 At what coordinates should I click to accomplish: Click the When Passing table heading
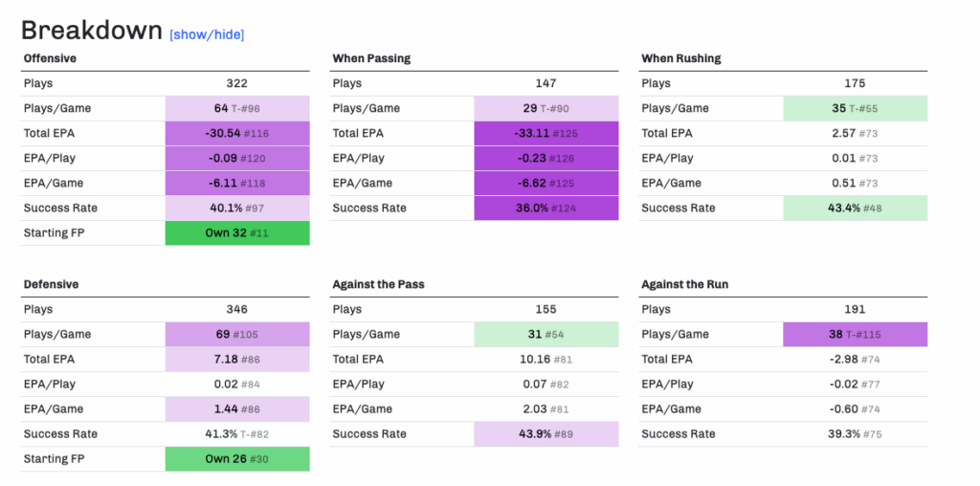[x=371, y=58]
